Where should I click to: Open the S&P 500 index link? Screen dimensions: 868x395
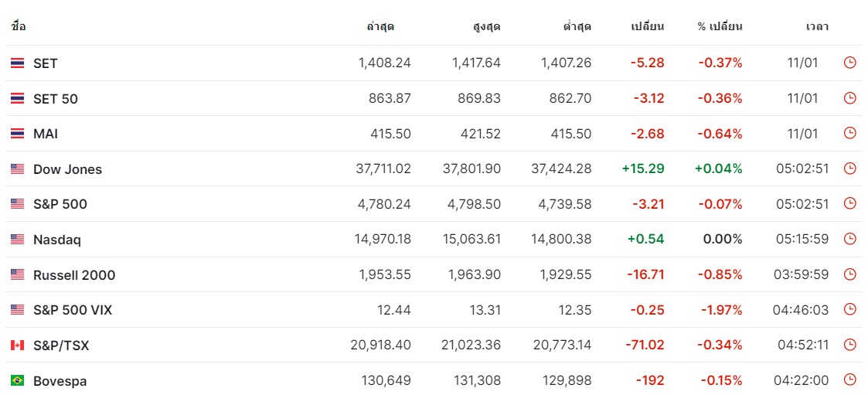click(x=60, y=204)
